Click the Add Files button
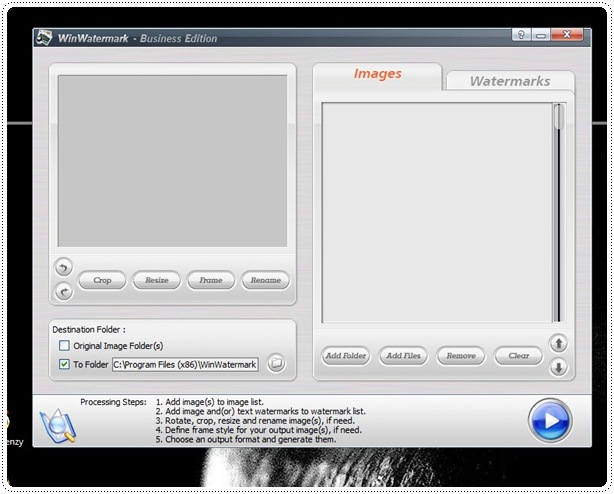Image resolution: width=614 pixels, height=494 pixels. pyautogui.click(x=403, y=356)
